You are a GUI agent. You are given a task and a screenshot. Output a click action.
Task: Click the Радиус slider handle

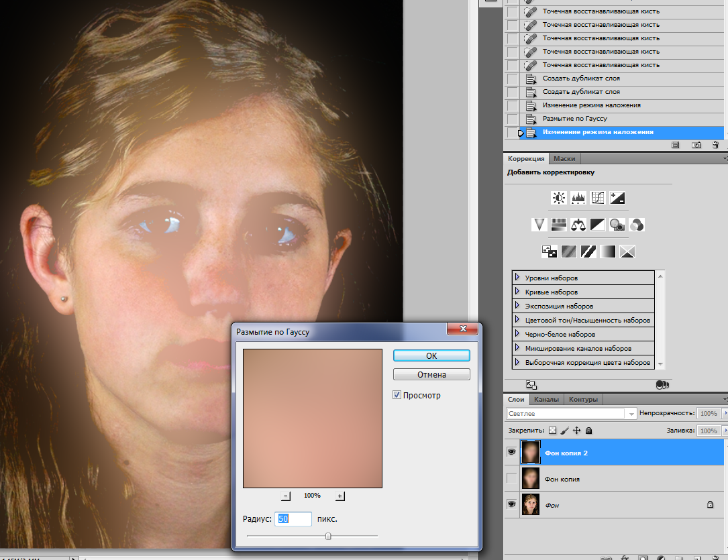pyautogui.click(x=328, y=537)
